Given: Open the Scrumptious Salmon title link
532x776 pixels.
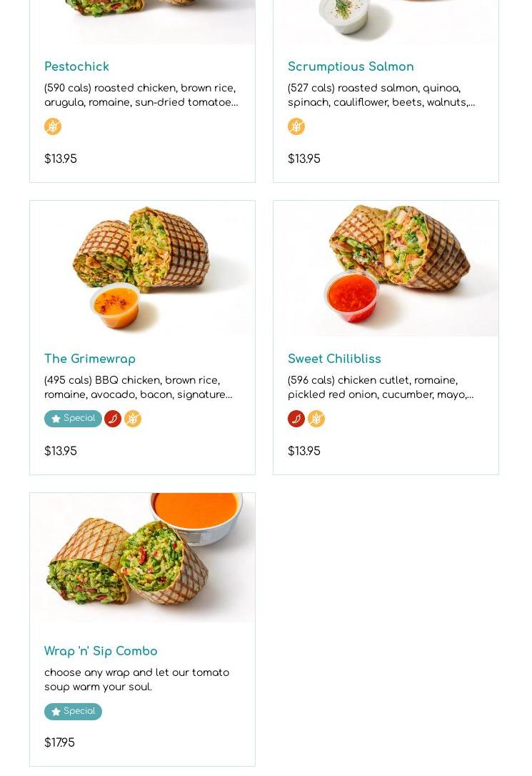Looking at the screenshot, I should point(351,66).
